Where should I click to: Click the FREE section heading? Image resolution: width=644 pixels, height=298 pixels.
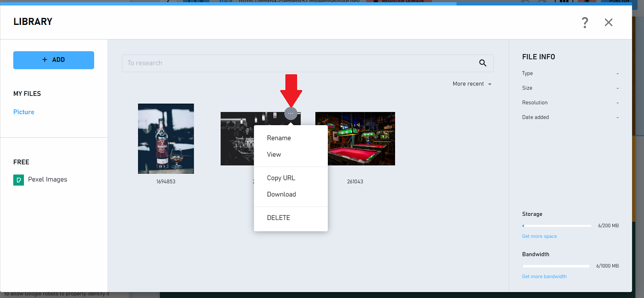coord(21,162)
